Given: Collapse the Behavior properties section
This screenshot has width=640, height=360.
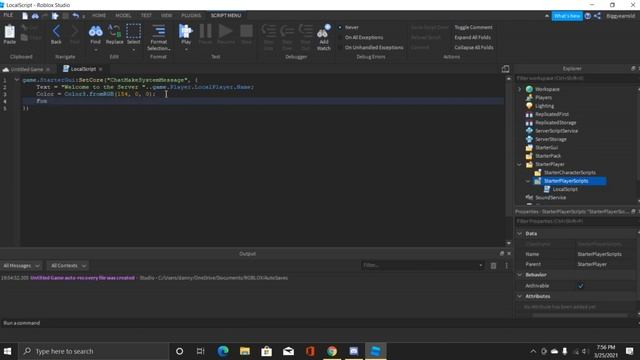Looking at the screenshot, I should tap(520, 275).
